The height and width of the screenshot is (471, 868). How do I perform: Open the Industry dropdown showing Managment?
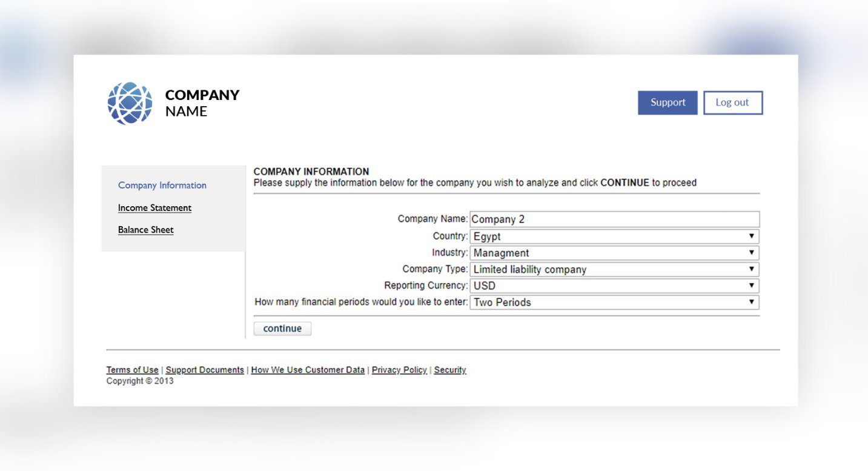coord(614,253)
